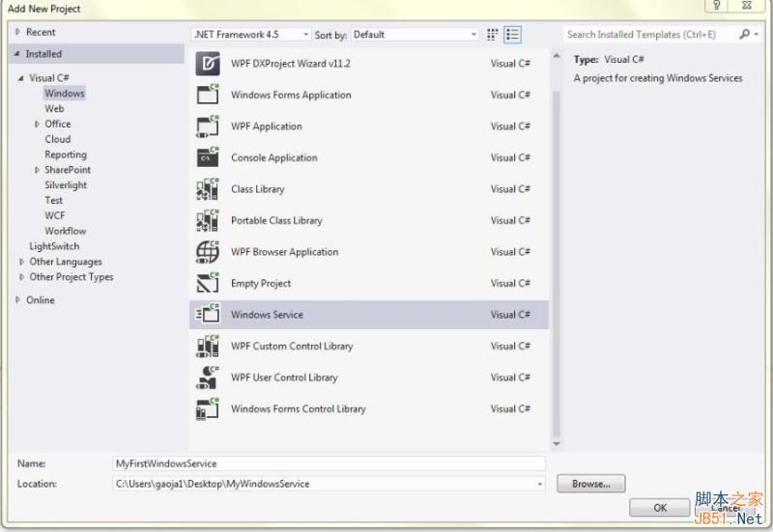Select the LightSwitch category
Screen dimensions: 773x532
[54, 246]
